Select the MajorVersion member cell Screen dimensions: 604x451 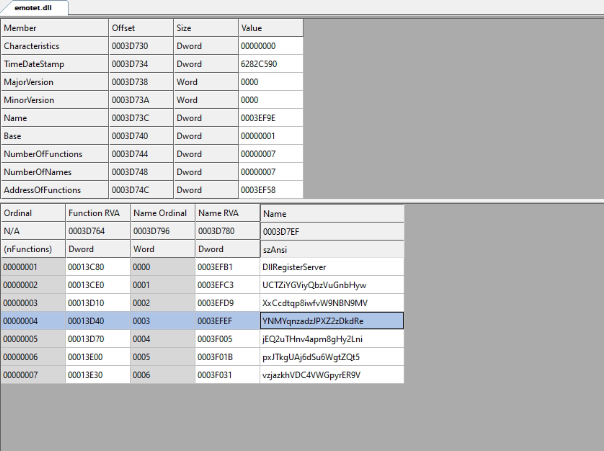point(55,82)
